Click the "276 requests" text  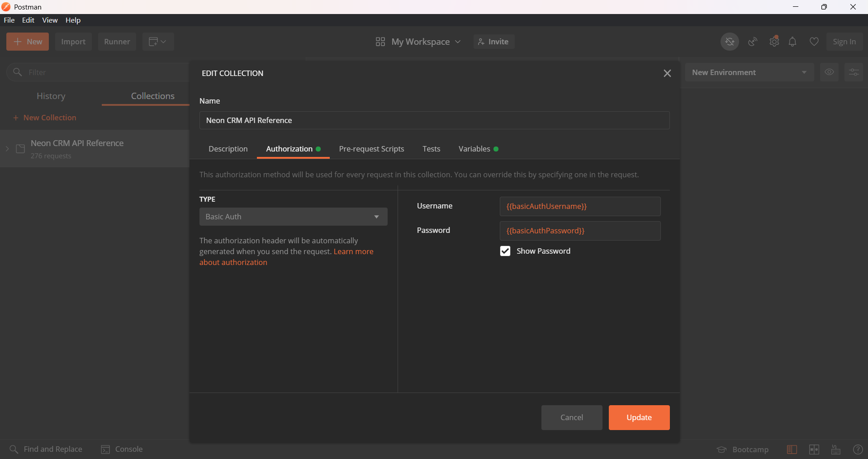point(51,156)
